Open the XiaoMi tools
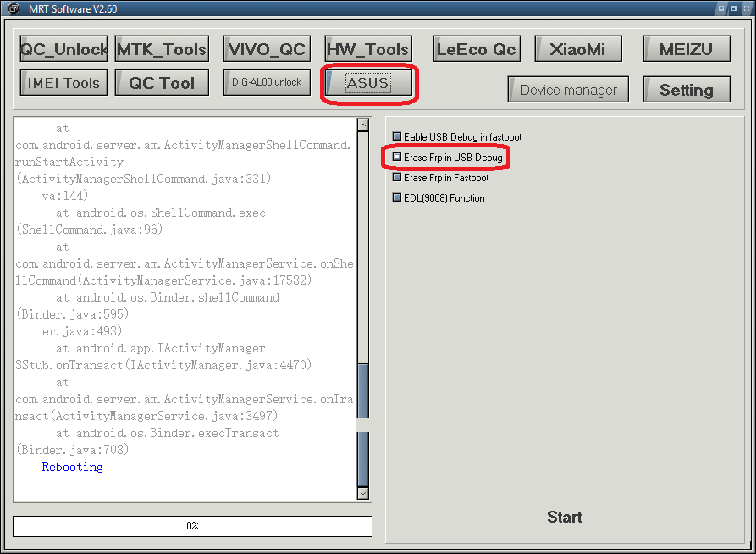The image size is (756, 554). (578, 49)
